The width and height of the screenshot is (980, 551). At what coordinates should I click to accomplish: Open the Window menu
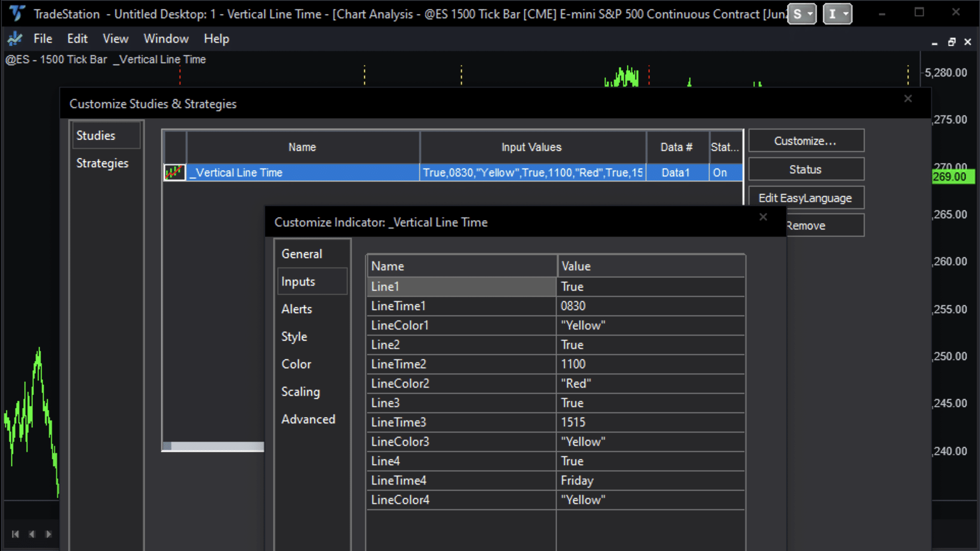click(166, 39)
